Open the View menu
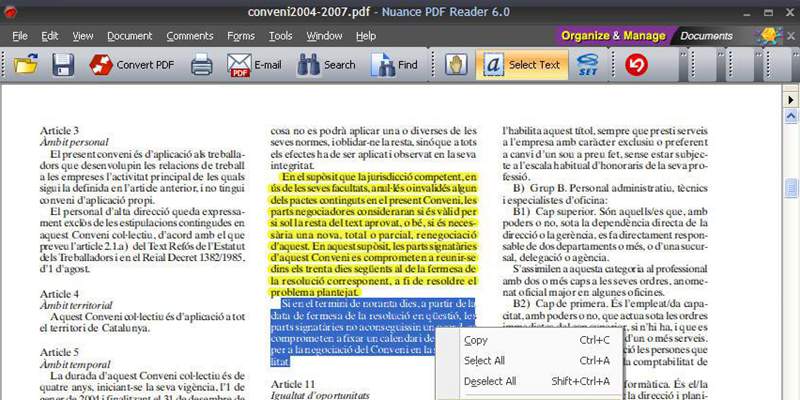800x400 pixels. (83, 36)
